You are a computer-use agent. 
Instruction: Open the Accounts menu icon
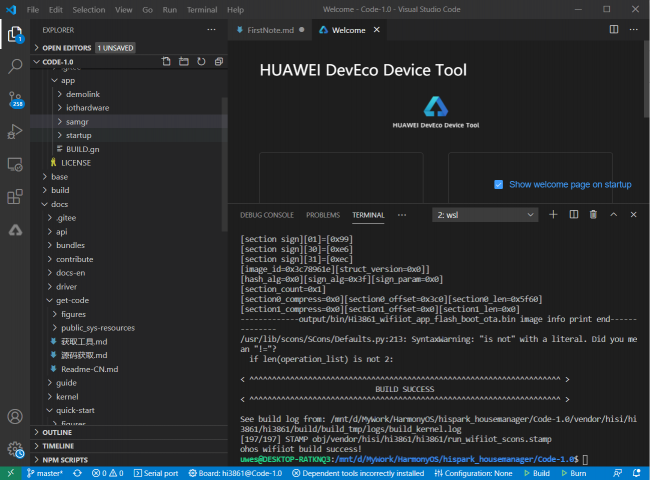pos(15,417)
